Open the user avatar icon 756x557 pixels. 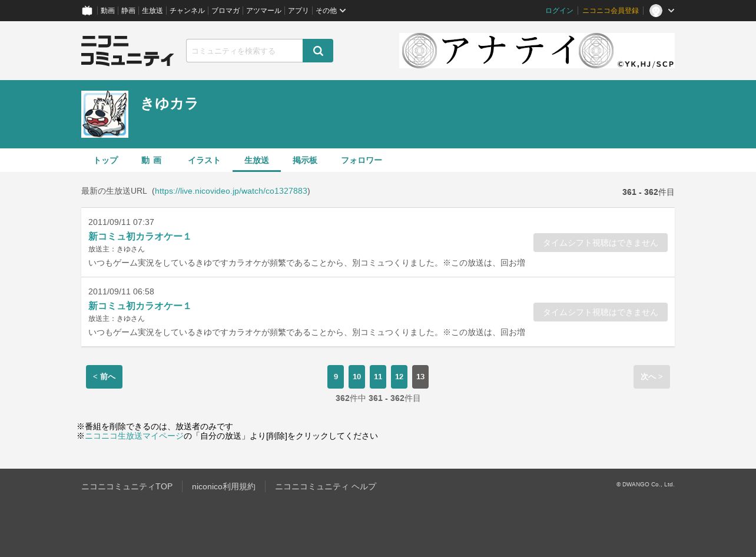click(x=656, y=11)
